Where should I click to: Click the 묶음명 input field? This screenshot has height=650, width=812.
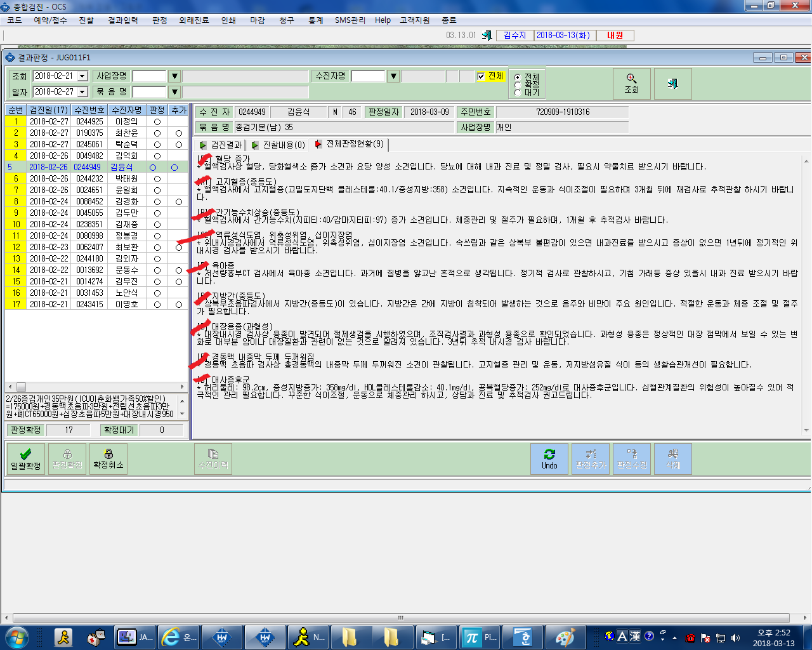coord(149,92)
